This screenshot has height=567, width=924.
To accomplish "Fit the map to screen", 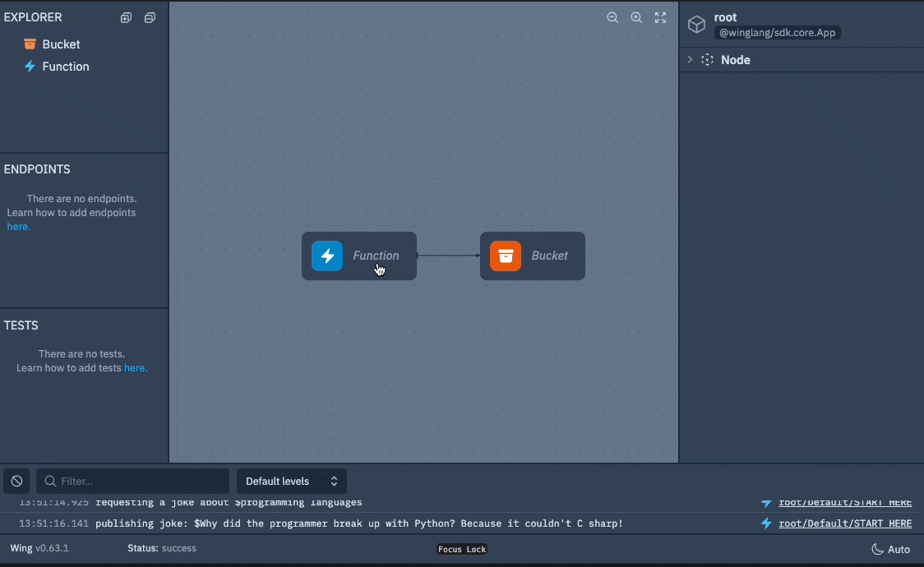I will click(660, 17).
